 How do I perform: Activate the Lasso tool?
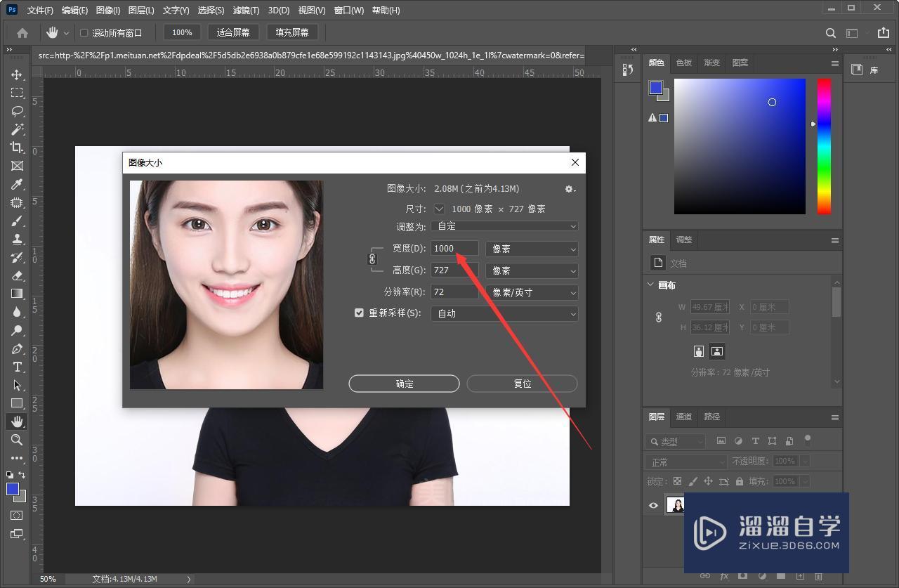tap(18, 111)
